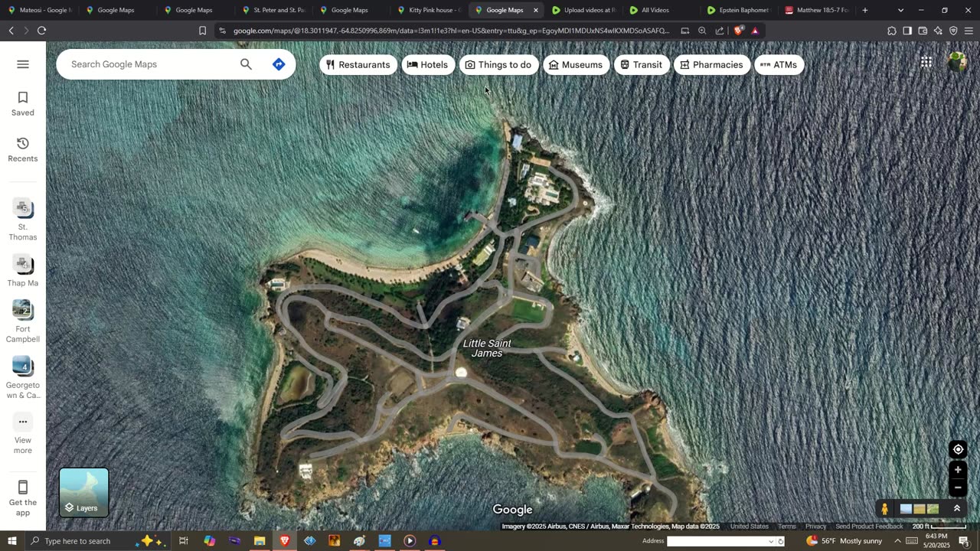Show ATMs on the map
The image size is (980, 551).
(x=779, y=65)
